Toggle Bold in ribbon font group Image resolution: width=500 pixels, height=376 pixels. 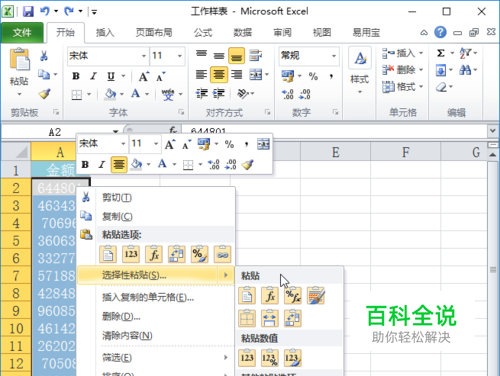pos(76,76)
